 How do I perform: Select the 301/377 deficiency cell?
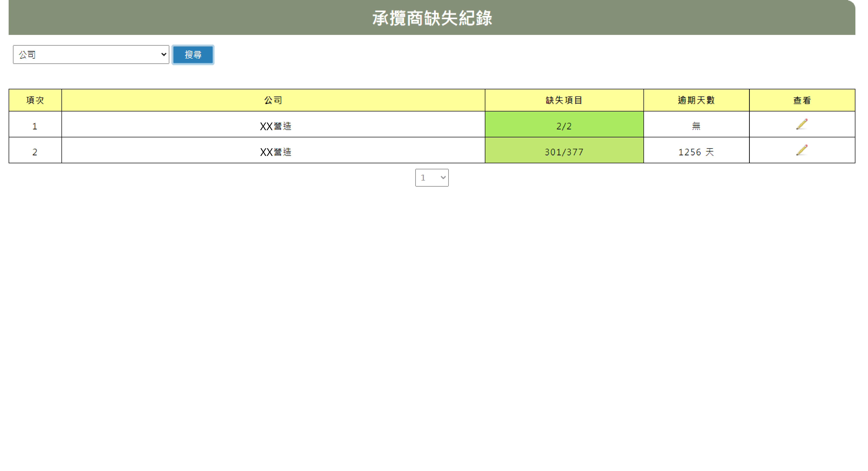pos(564,150)
